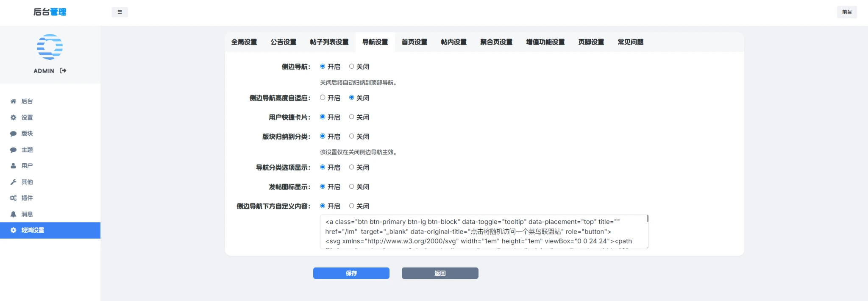Screen dimensions: 868x301
Task: Select 关闭 for 版块归纳到分类
Action: pyautogui.click(x=351, y=136)
